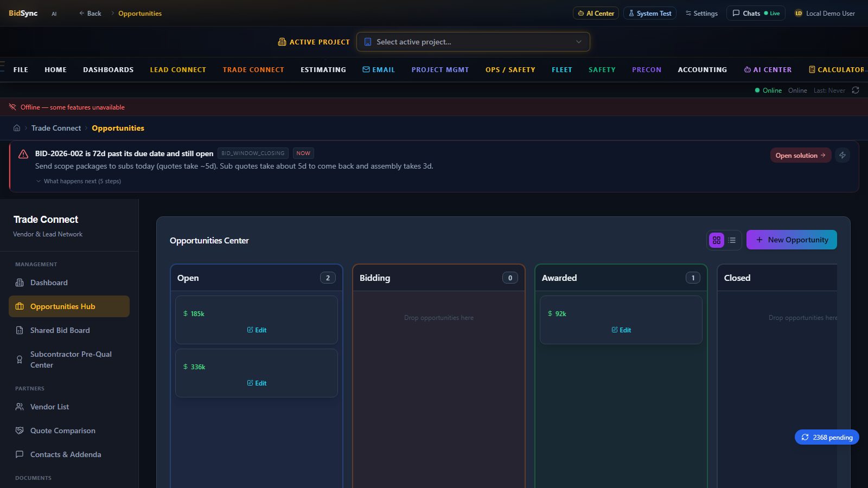The width and height of the screenshot is (868, 488).
Task: Click the sync refresh icon next to Last: Never
Action: pyautogui.click(x=856, y=91)
